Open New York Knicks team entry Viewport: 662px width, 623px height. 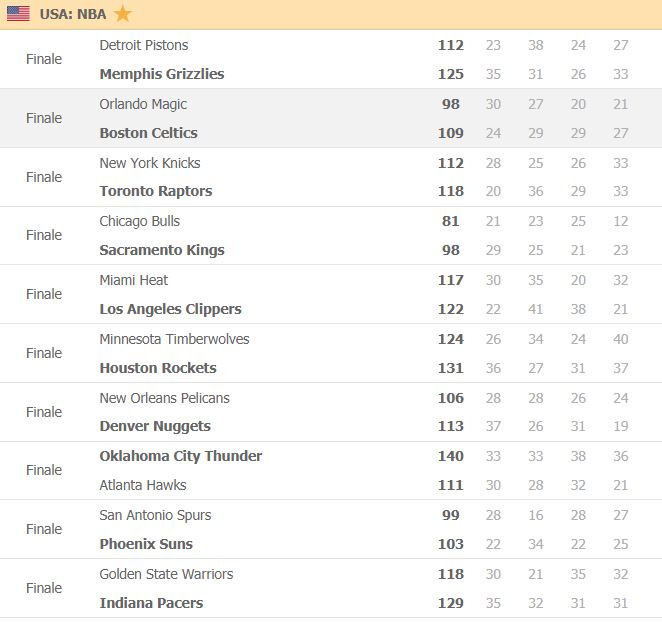point(150,163)
